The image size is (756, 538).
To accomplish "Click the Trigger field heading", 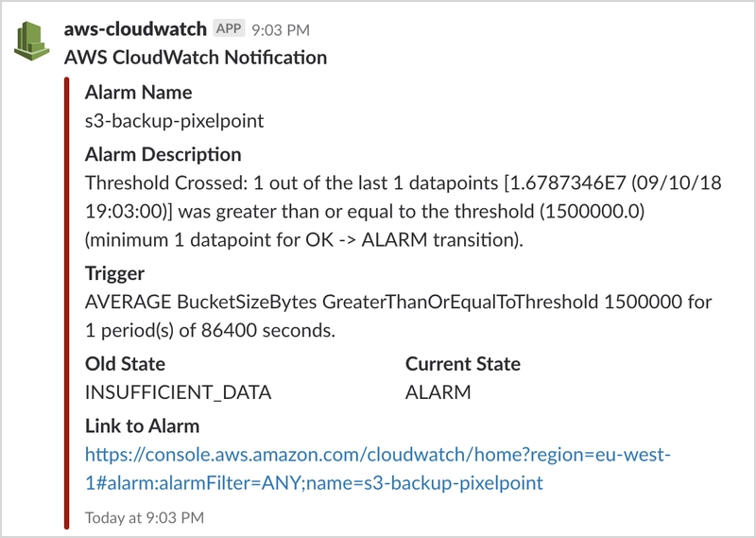I will point(114,274).
